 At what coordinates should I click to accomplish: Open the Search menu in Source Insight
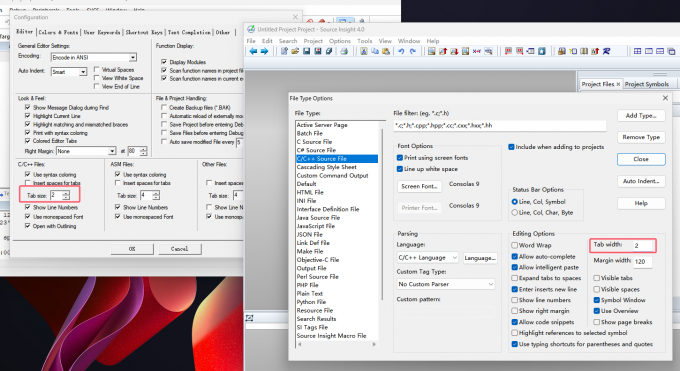288,41
